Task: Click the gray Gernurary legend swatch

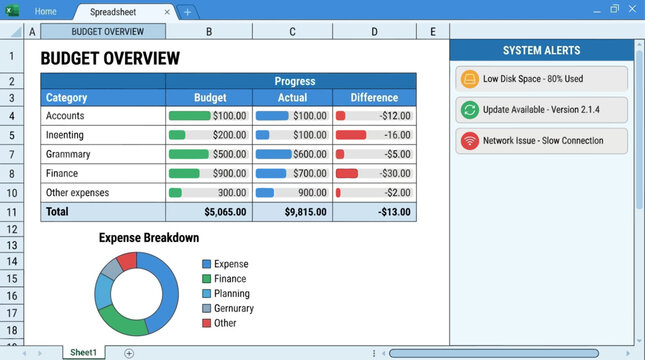Action: pyautogui.click(x=206, y=308)
